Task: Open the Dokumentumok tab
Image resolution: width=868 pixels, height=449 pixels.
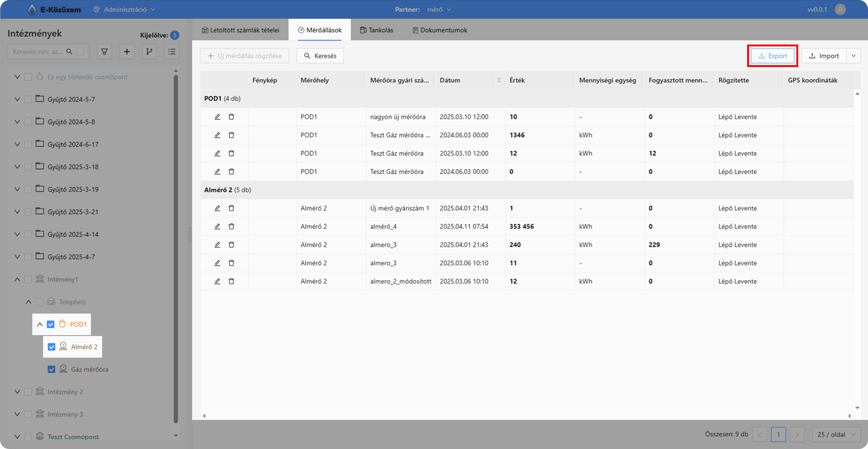Action: [x=439, y=30]
